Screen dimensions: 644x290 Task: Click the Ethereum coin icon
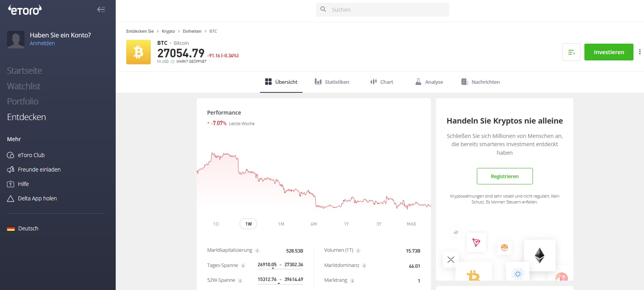540,255
